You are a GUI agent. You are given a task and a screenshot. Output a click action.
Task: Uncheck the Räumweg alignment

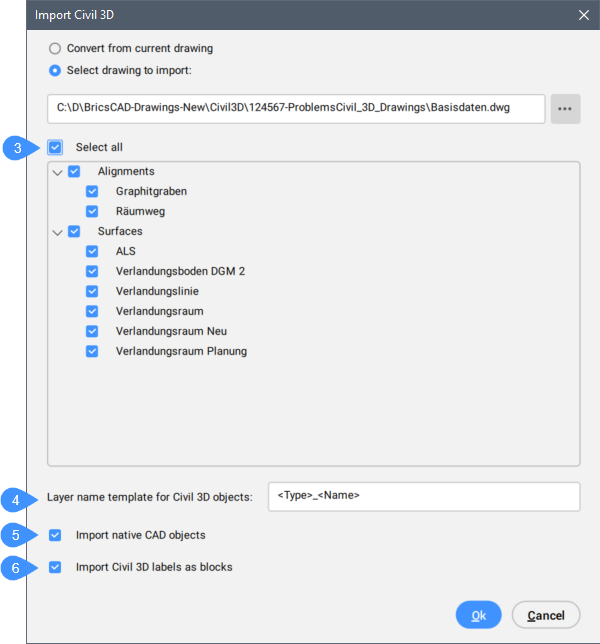pos(92,211)
